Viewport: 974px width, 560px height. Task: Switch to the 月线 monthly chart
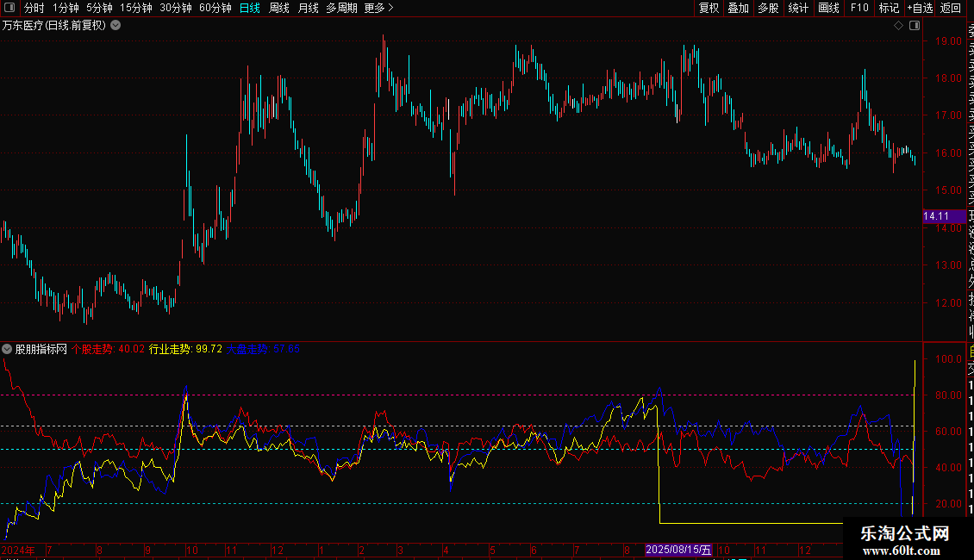pyautogui.click(x=308, y=8)
